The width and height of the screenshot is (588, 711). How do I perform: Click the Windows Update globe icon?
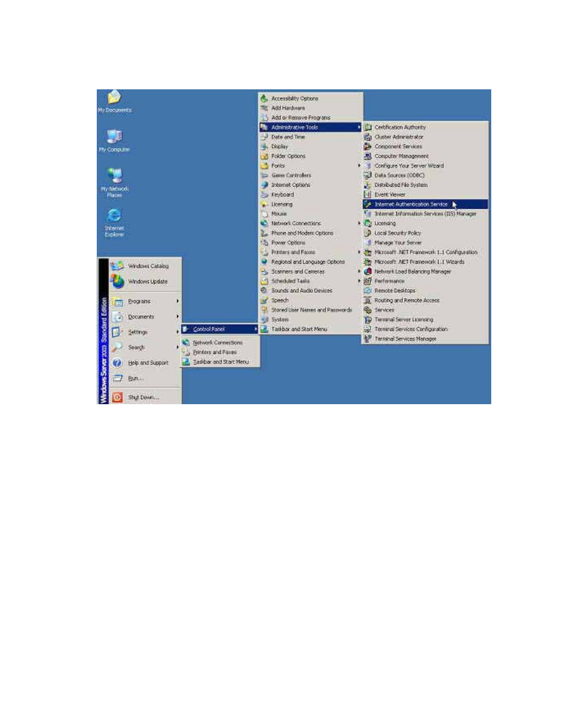pos(118,281)
